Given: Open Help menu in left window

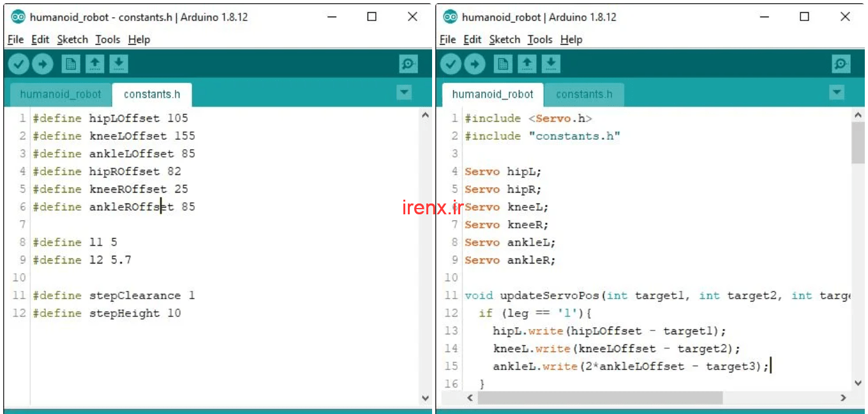Looking at the screenshot, I should pos(138,40).
